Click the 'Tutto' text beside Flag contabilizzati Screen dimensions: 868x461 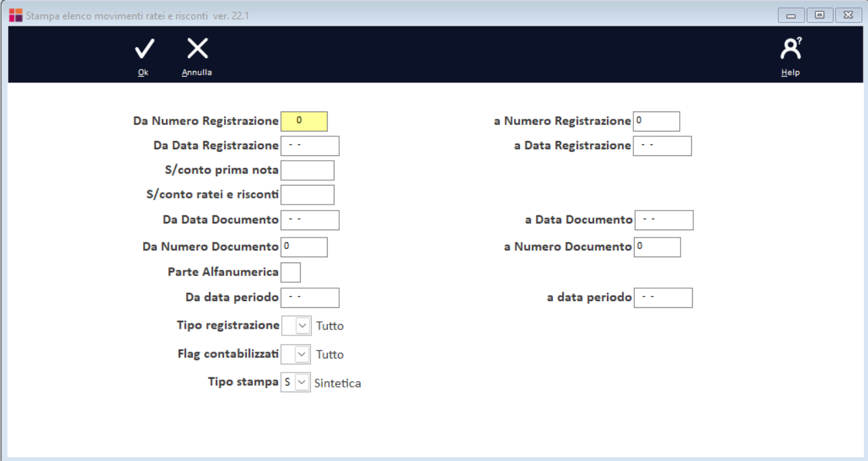pyautogui.click(x=330, y=354)
